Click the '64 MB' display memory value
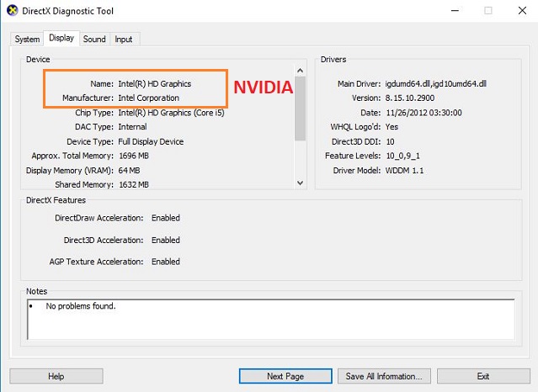This screenshot has height=392, width=538. (129, 171)
